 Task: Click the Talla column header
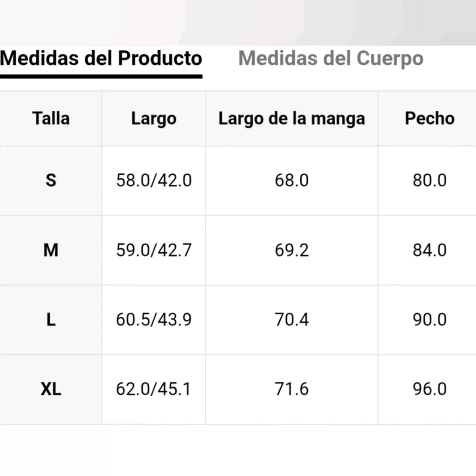51,118
